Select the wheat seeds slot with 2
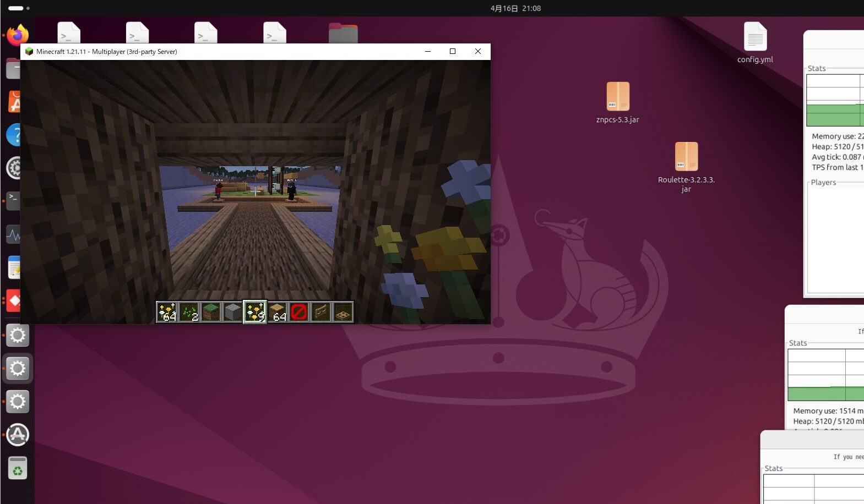Screen dimensions: 864x504 [x=189, y=312]
